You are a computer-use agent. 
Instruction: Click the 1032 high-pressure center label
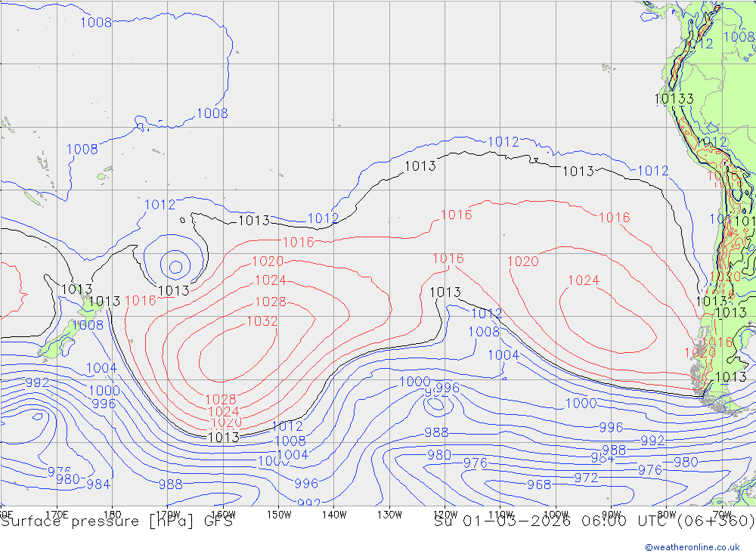coord(262,321)
